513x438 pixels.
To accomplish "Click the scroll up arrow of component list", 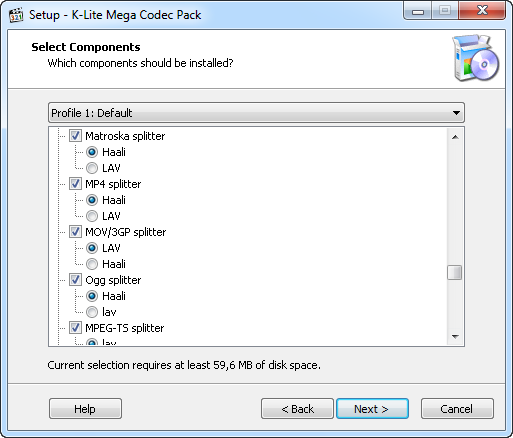I will [x=455, y=137].
